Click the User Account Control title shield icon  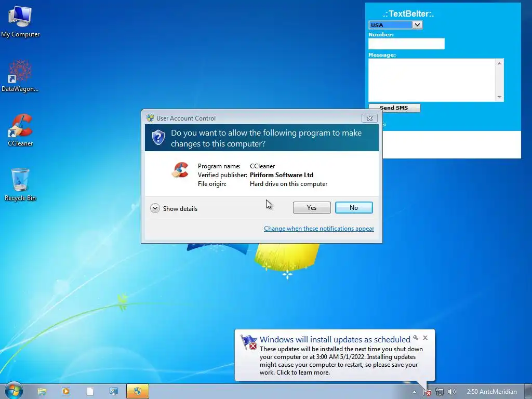click(150, 118)
